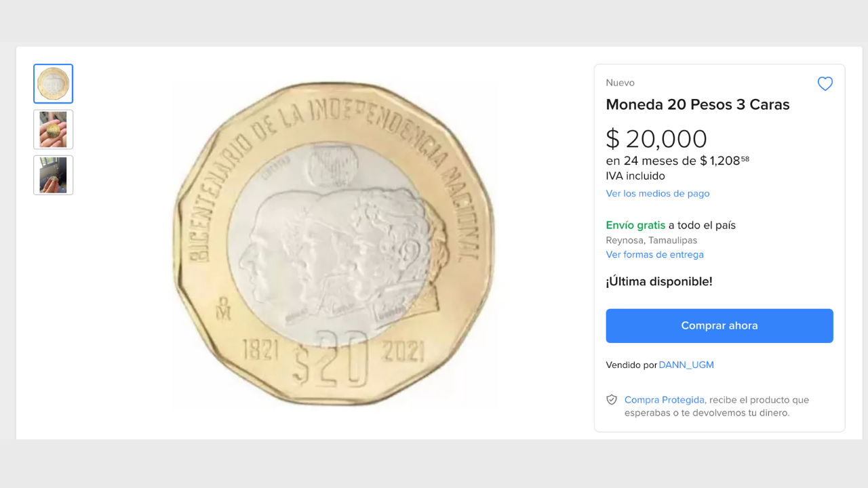Viewport: 868px width, 488px height.
Task: Open the third product thumbnail
Action: point(54,175)
